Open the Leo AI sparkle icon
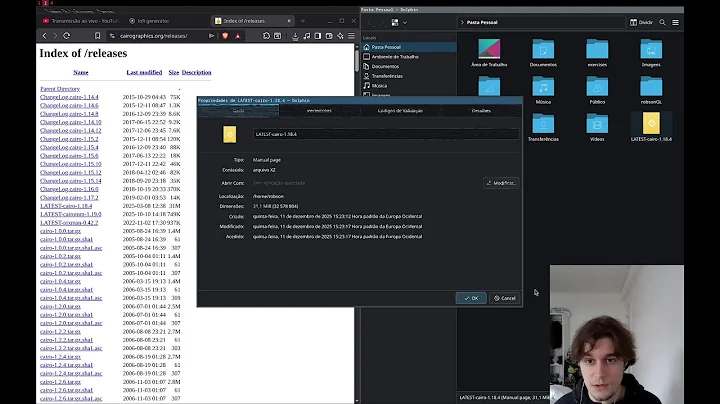This screenshot has height=404, width=720. point(340,36)
